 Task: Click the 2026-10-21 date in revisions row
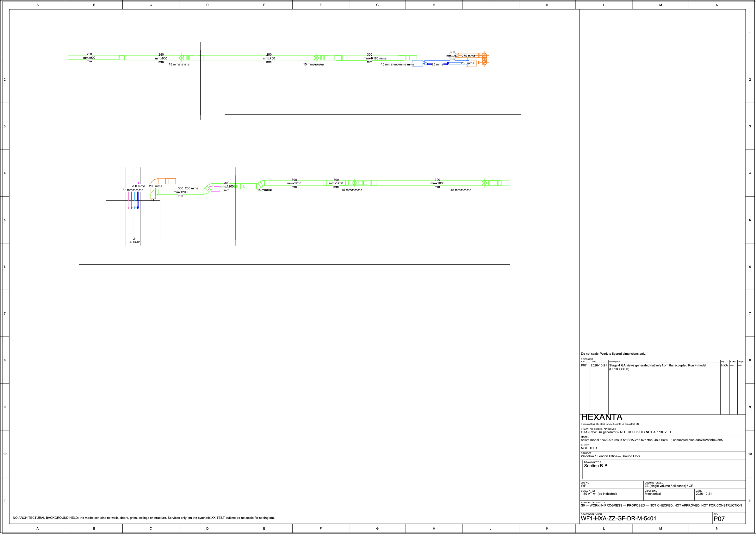(x=598, y=365)
